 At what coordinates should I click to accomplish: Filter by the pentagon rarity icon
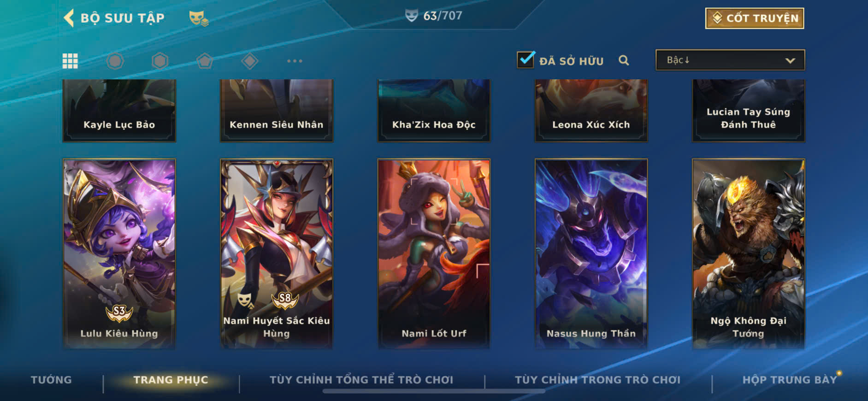click(x=205, y=61)
